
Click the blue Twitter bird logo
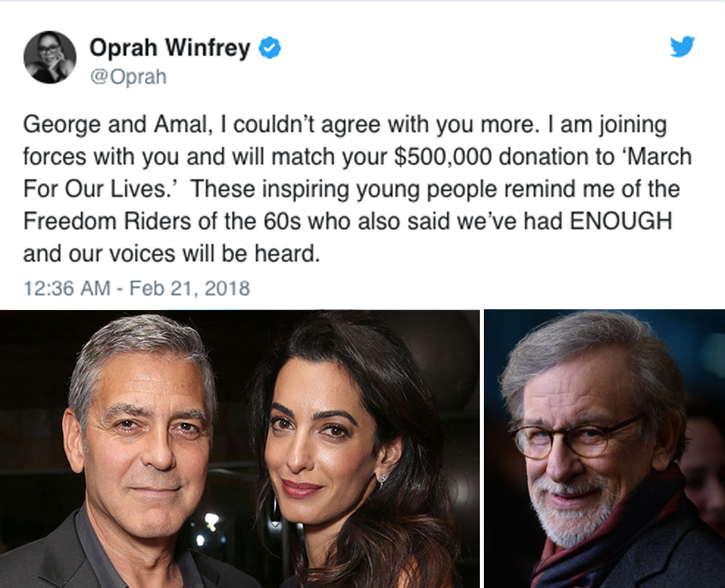682,47
